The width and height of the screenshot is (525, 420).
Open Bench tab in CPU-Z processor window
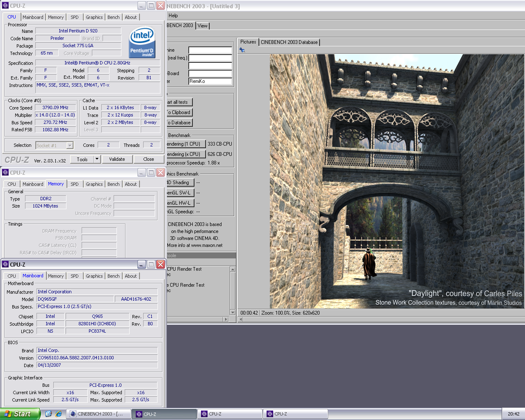point(114,17)
